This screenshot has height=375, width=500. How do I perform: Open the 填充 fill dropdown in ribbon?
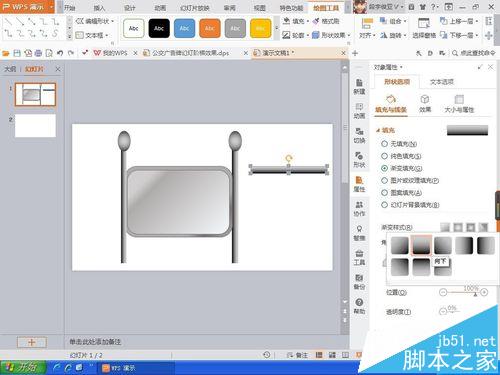(x=295, y=21)
